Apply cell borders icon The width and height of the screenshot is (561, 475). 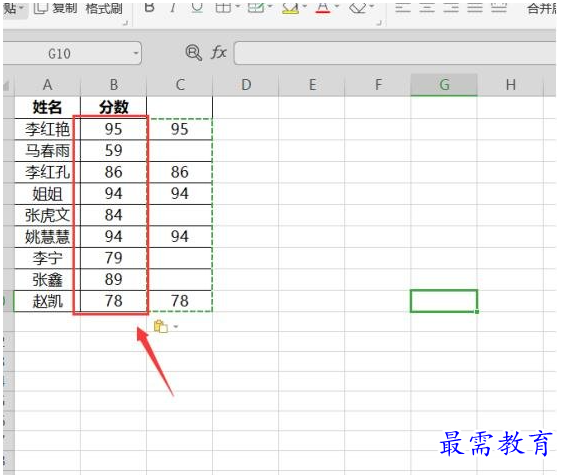click(223, 7)
